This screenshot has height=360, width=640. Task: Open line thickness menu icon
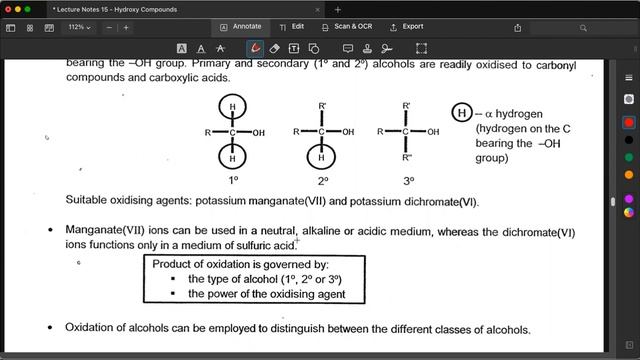tap(629, 78)
